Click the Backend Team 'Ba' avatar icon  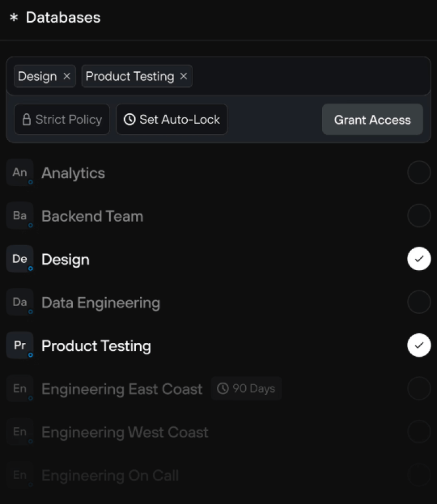click(20, 216)
